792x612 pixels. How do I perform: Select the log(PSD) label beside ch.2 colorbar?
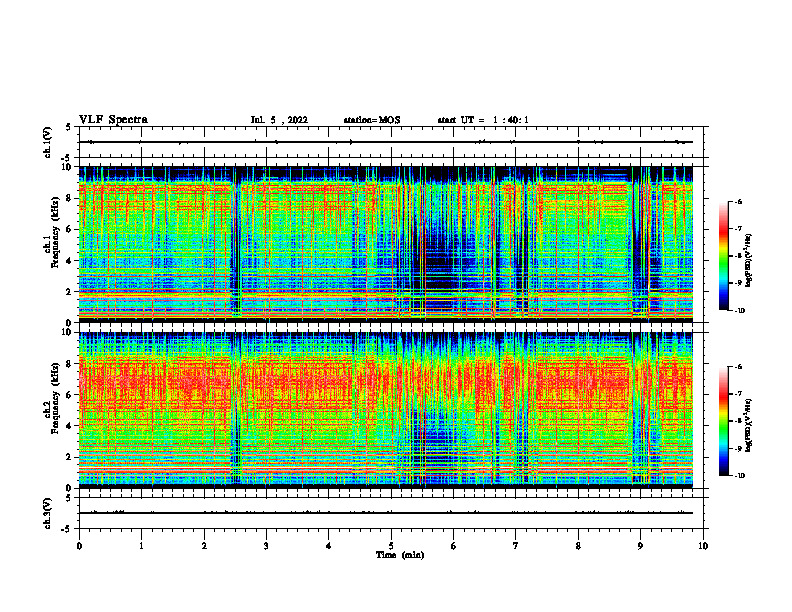pos(749,425)
